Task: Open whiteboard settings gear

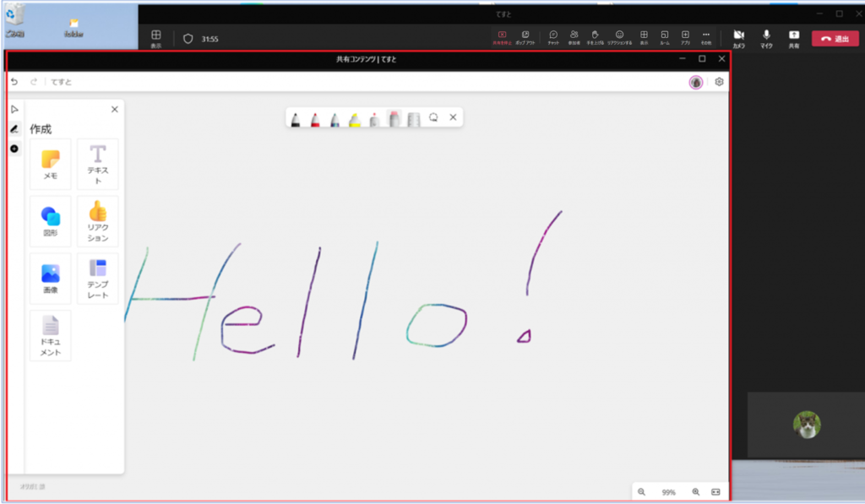Action: (719, 82)
